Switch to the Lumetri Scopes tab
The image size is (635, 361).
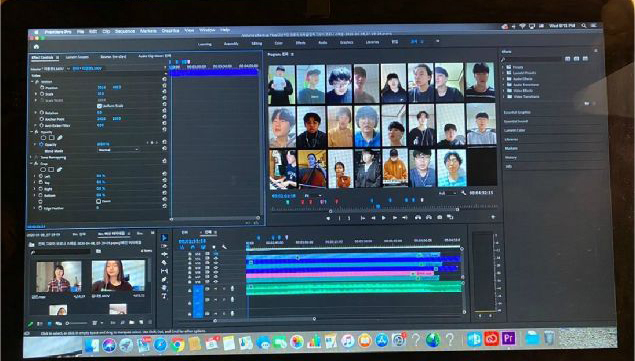pyautogui.click(x=77, y=58)
